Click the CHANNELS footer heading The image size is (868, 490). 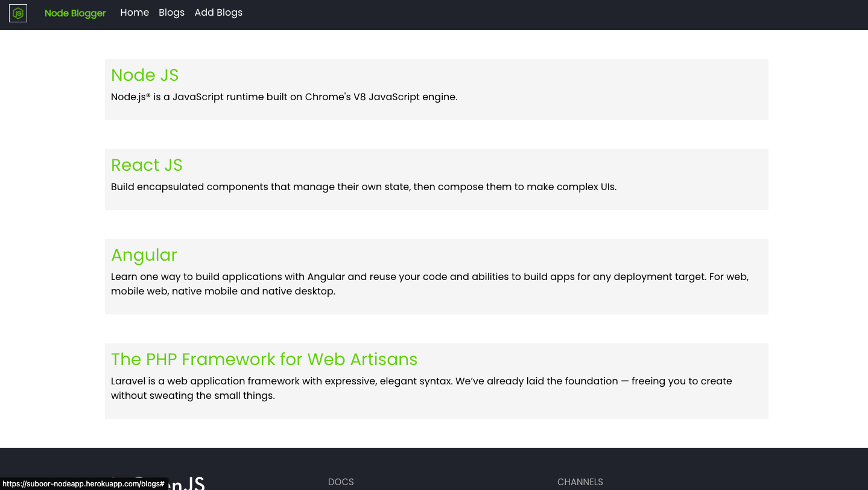tap(580, 482)
